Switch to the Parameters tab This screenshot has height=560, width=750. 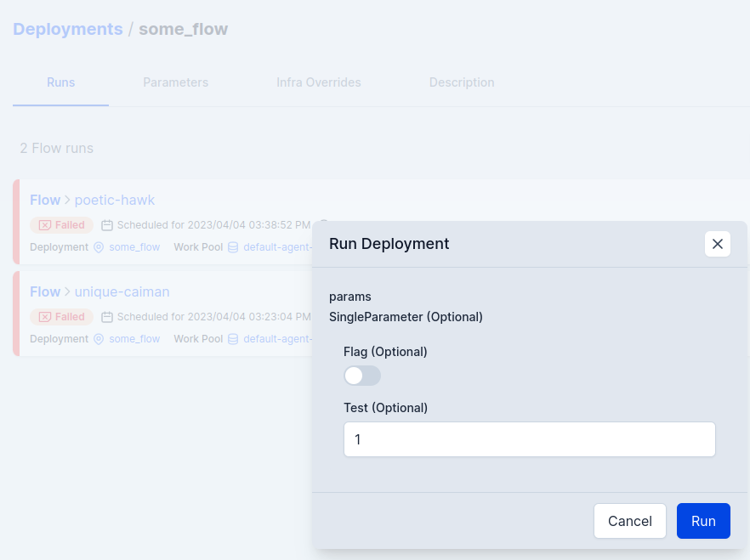coord(175,82)
